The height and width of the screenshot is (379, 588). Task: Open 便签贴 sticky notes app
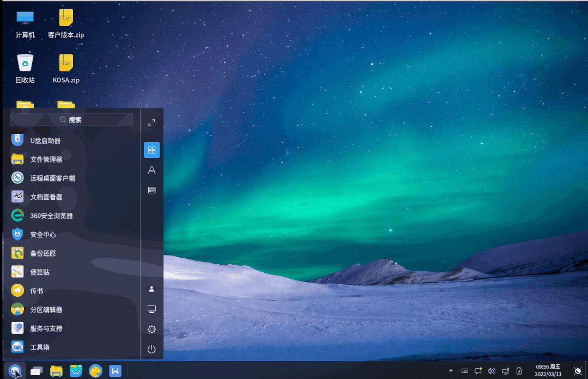point(40,272)
